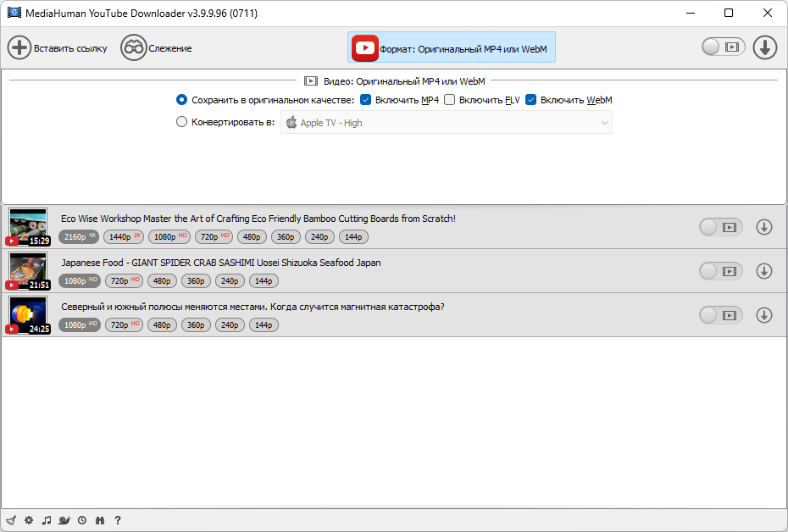Click Japanese Food GIANT SPIDER CRAB title
Viewport: 788px width, 532px height.
[x=221, y=263]
